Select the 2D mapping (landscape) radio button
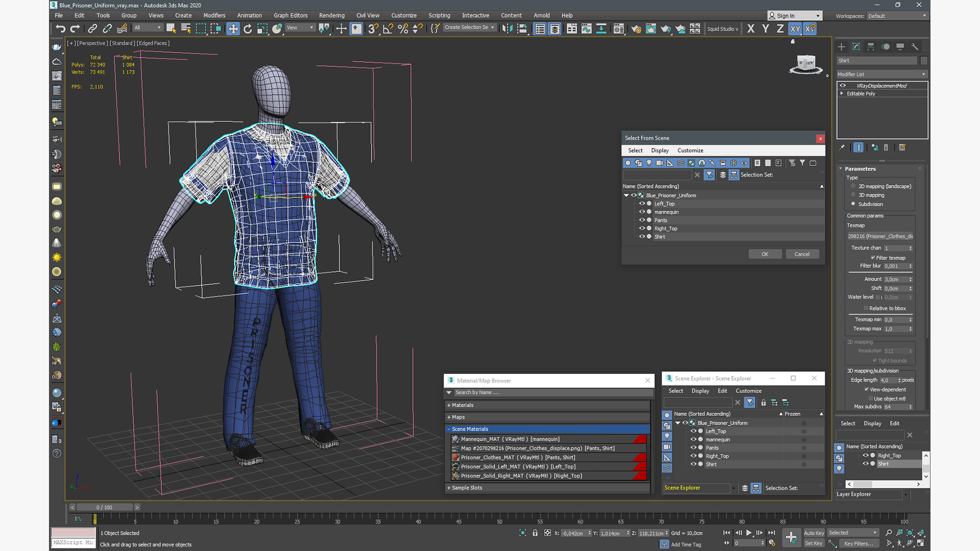Viewport: 980px width, 551px height. click(853, 186)
